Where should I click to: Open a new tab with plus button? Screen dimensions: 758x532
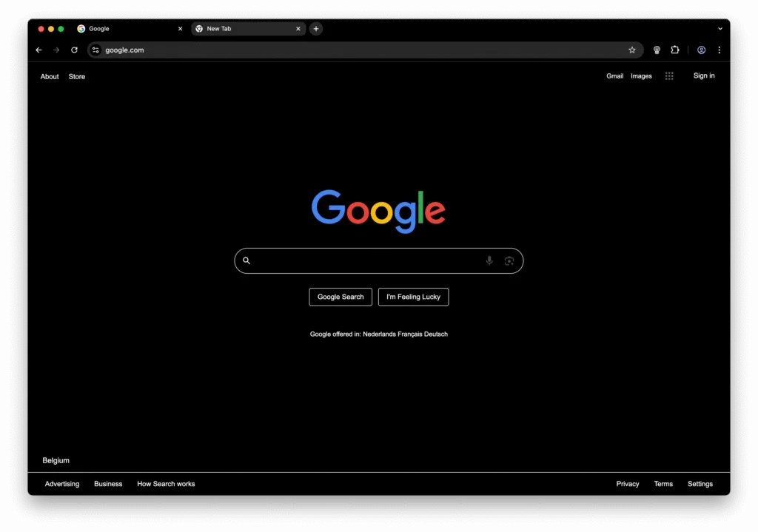[316, 29]
